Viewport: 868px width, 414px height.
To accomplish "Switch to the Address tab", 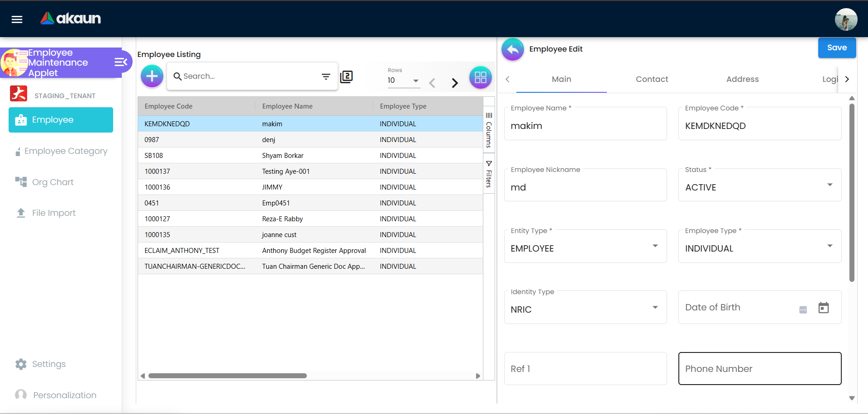I will tap(742, 79).
